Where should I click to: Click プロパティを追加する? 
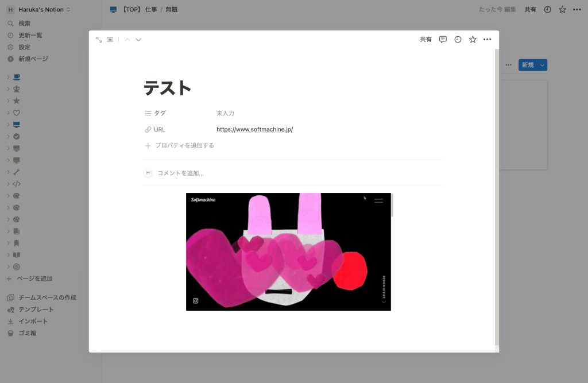[179, 145]
